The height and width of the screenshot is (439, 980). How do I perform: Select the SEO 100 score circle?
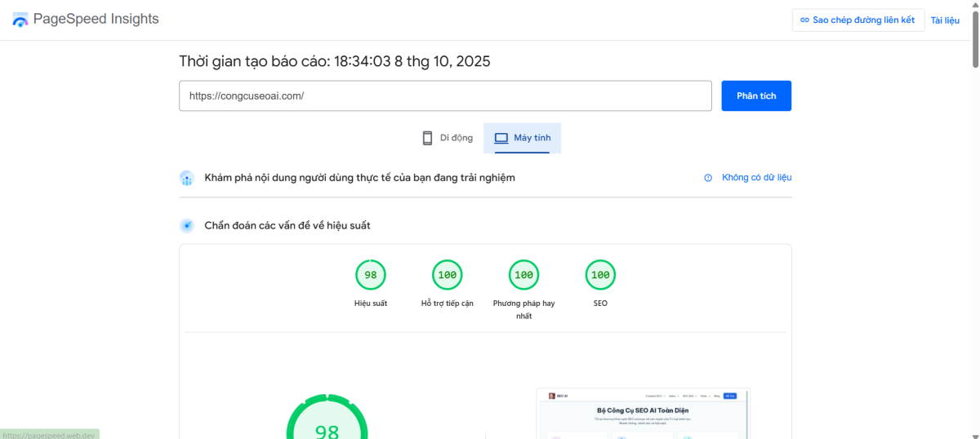600,276
